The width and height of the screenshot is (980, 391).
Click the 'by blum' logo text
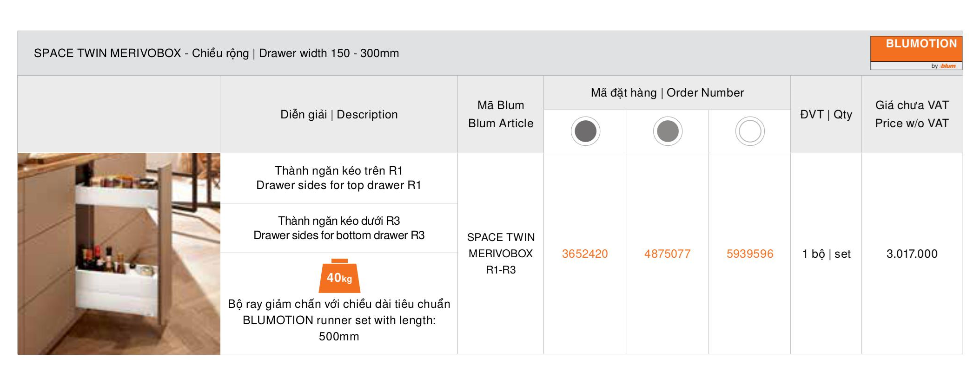point(944,66)
